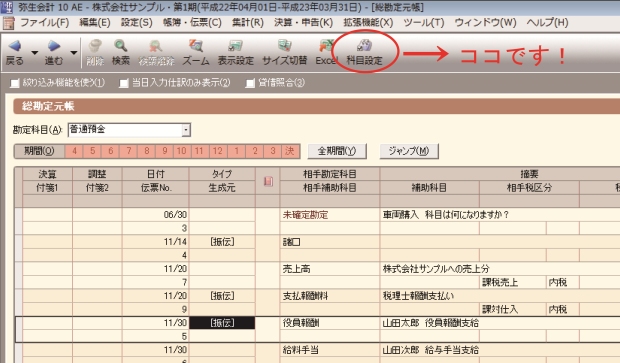Open the 拡張機能(X) menu
Screen dimensions: 620x363
[368, 23]
